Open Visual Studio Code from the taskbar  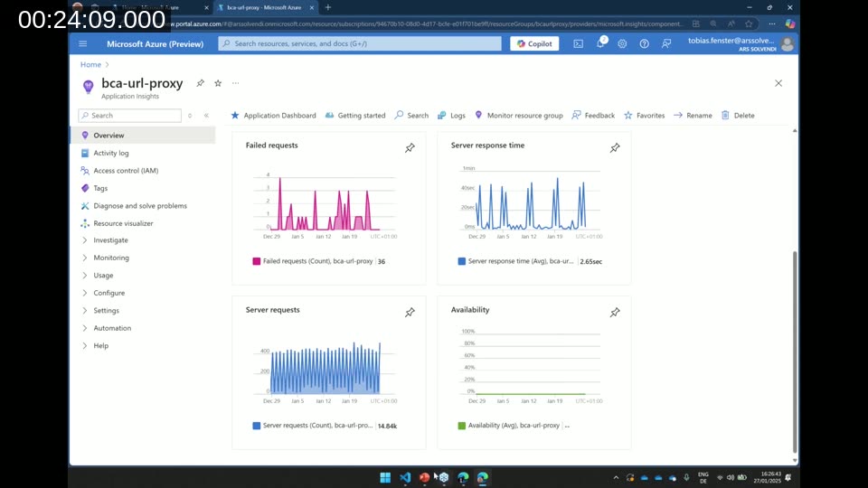(405, 477)
